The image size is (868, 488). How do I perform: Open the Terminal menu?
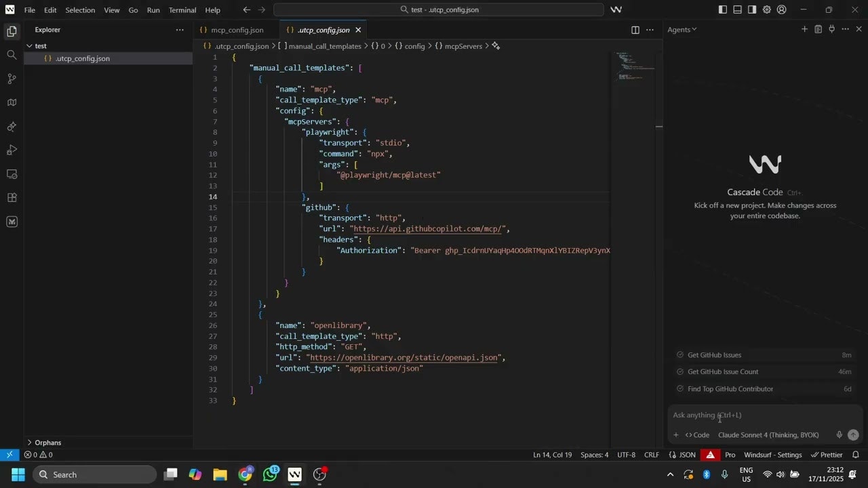[x=182, y=10]
